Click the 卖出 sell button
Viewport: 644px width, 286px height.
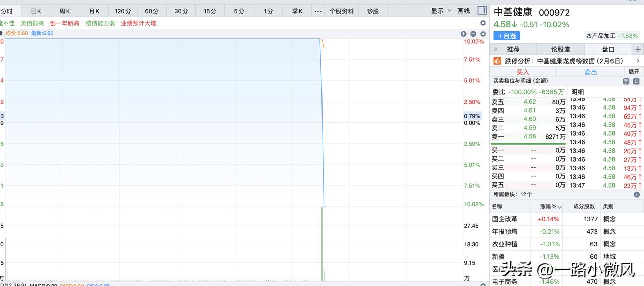coord(591,72)
